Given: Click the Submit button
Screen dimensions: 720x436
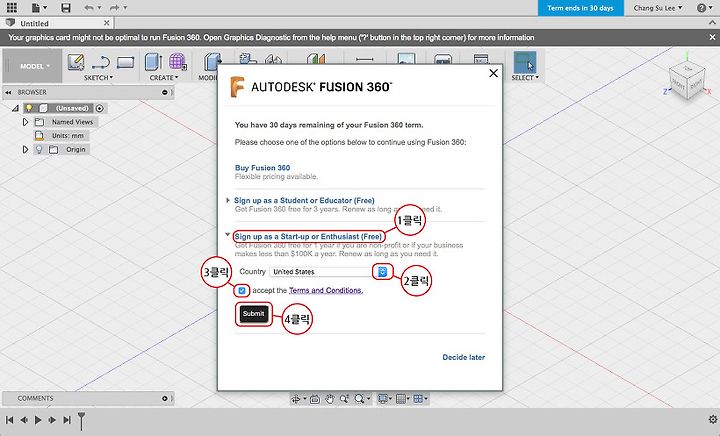Looking at the screenshot, I should (x=253, y=314).
